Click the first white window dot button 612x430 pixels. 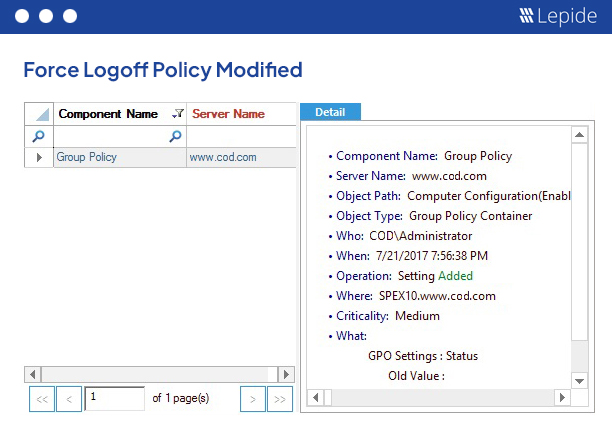click(x=22, y=16)
